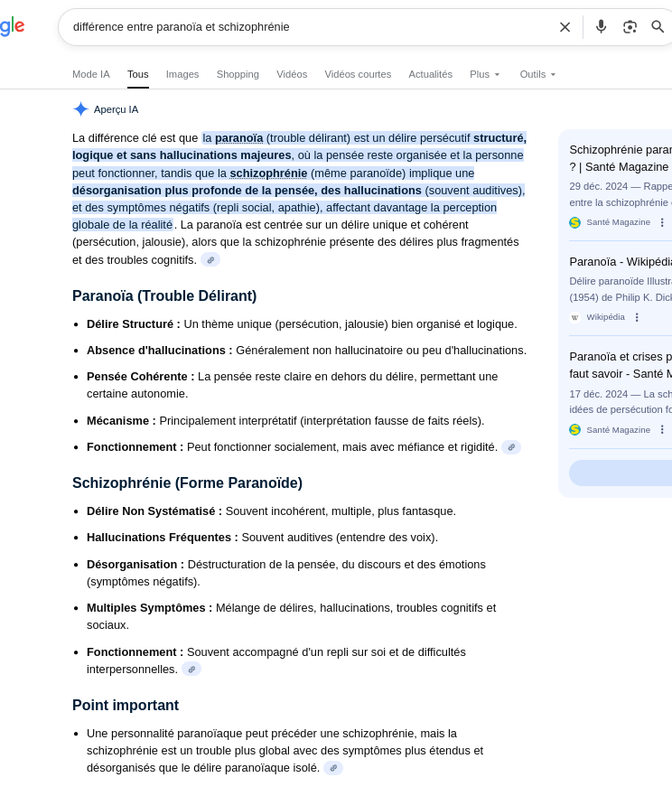Viewport: 672px width, 787px height.
Task: Open source link under Point important
Action: [x=333, y=768]
